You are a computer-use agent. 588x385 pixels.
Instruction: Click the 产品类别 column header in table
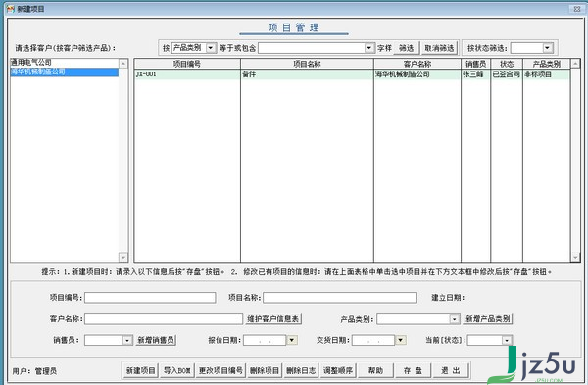[x=547, y=64]
